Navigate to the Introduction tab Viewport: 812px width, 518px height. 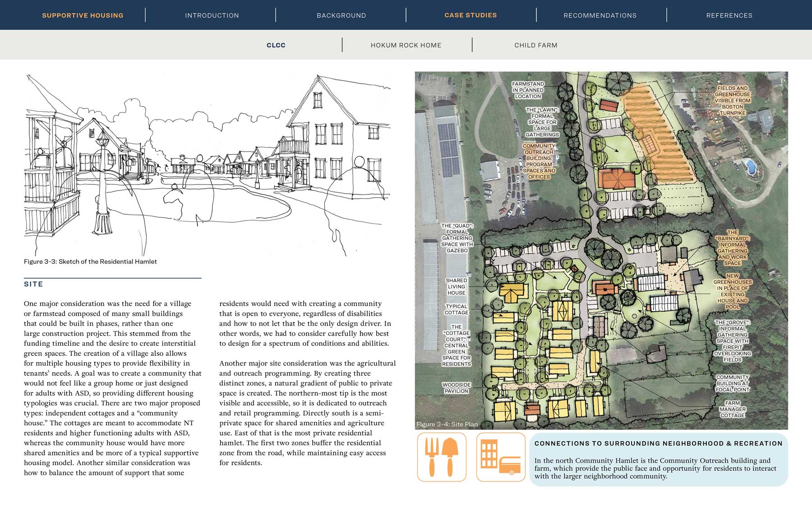[x=212, y=15]
